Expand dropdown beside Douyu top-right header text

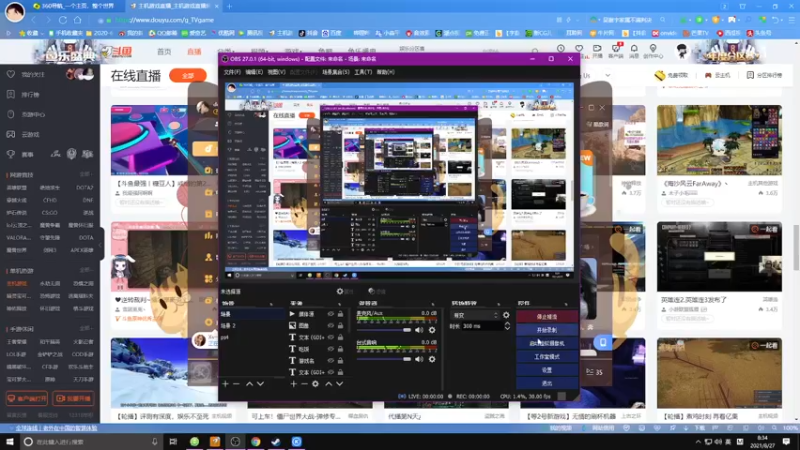pyautogui.click(x=608, y=75)
